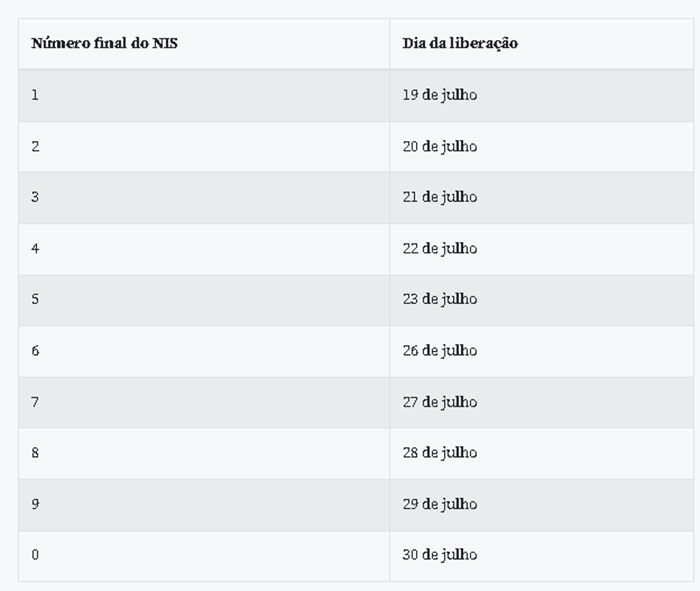Image resolution: width=700 pixels, height=591 pixels.
Task: Click the '30 de julho' date cell
Action: click(x=440, y=555)
